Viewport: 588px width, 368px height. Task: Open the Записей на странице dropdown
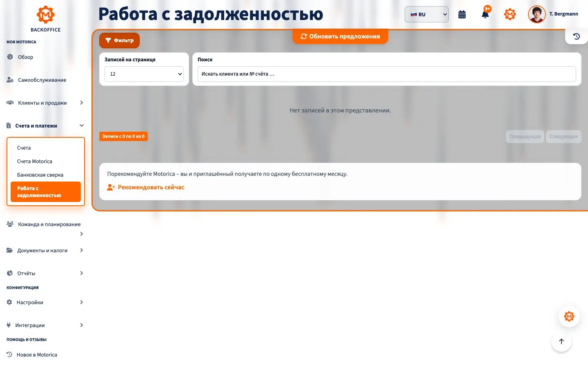[144, 74]
